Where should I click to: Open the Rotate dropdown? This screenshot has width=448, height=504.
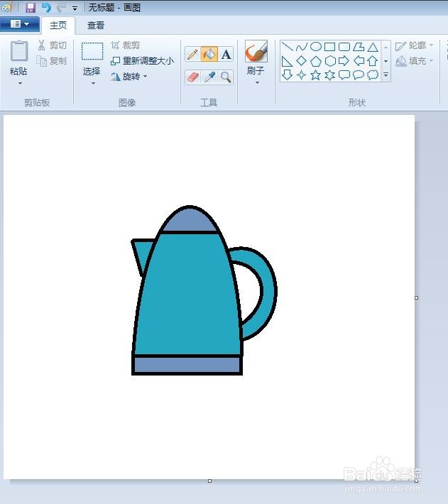coord(129,77)
